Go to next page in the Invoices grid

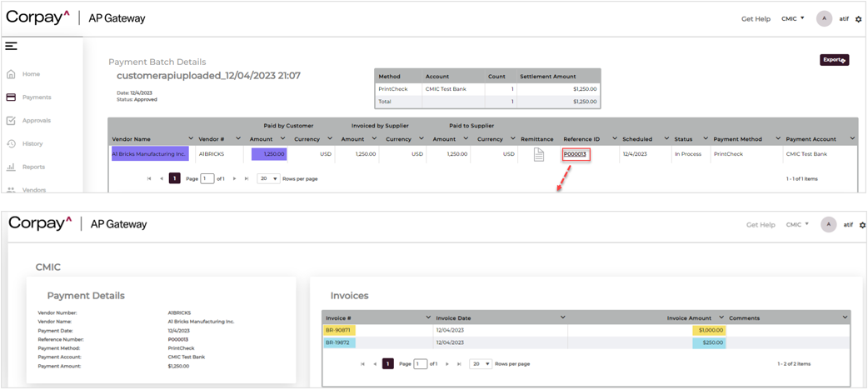(x=447, y=364)
